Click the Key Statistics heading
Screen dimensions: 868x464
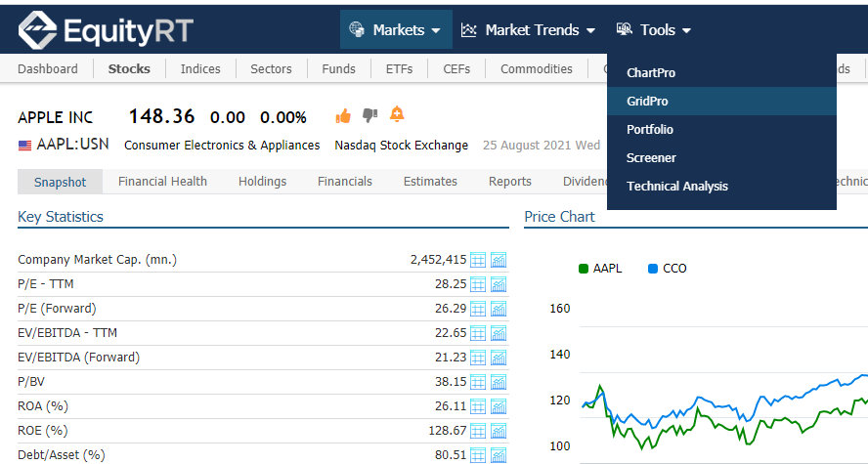click(x=61, y=217)
